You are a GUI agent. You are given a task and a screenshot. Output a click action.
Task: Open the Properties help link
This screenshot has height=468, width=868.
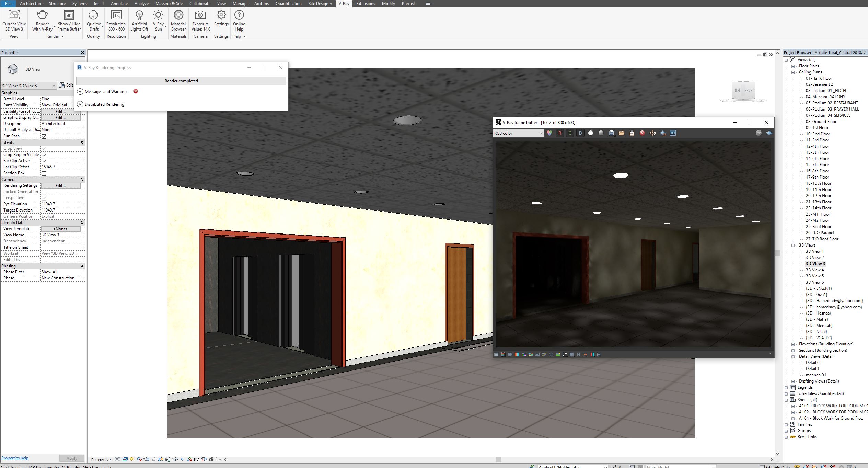pyautogui.click(x=15, y=458)
